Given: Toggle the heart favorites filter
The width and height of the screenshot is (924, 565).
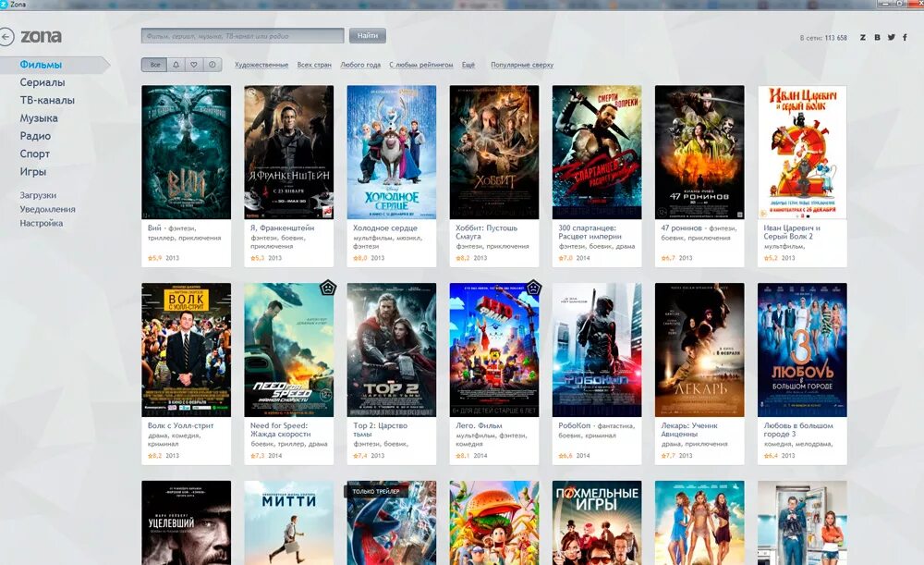Looking at the screenshot, I should [194, 65].
